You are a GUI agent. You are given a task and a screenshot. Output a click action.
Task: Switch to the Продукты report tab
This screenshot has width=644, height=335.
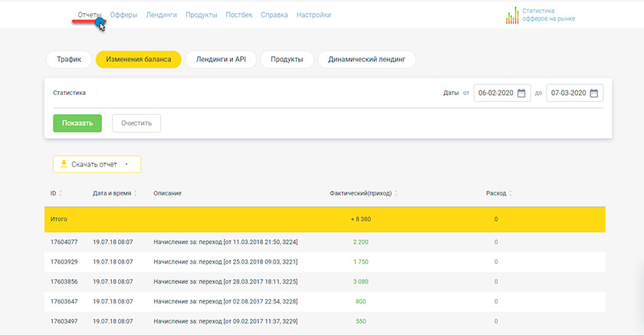[x=287, y=60]
